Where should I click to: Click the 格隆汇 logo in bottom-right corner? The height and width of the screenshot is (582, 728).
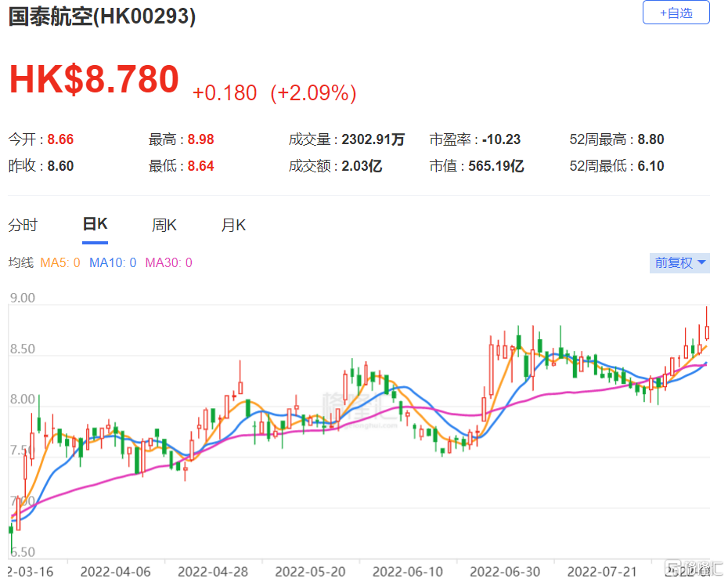692,566
